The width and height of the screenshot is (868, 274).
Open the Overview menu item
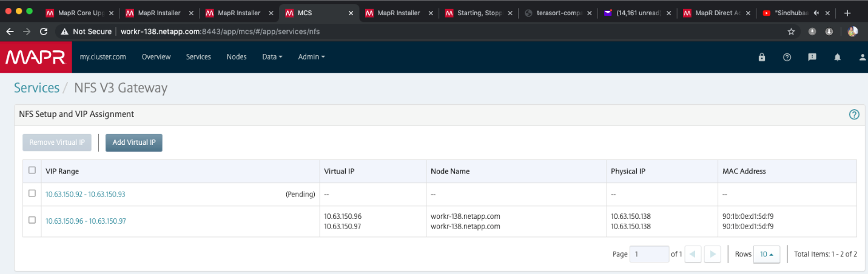coord(156,57)
